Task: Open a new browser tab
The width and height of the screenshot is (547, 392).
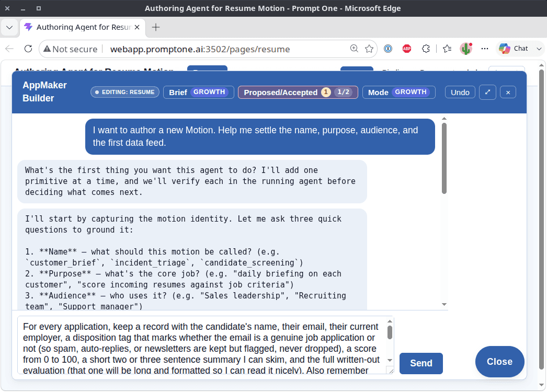Action: tap(156, 27)
